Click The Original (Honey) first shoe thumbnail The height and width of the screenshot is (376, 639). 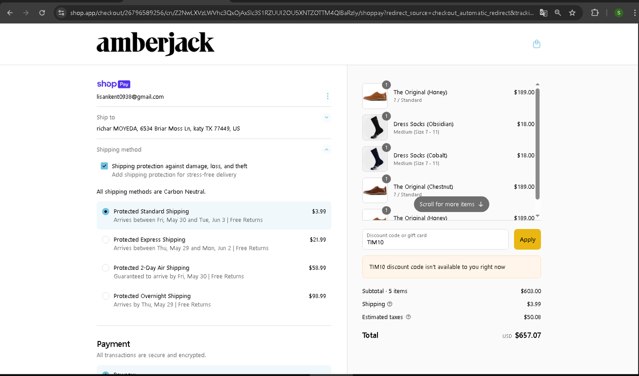pos(375,96)
